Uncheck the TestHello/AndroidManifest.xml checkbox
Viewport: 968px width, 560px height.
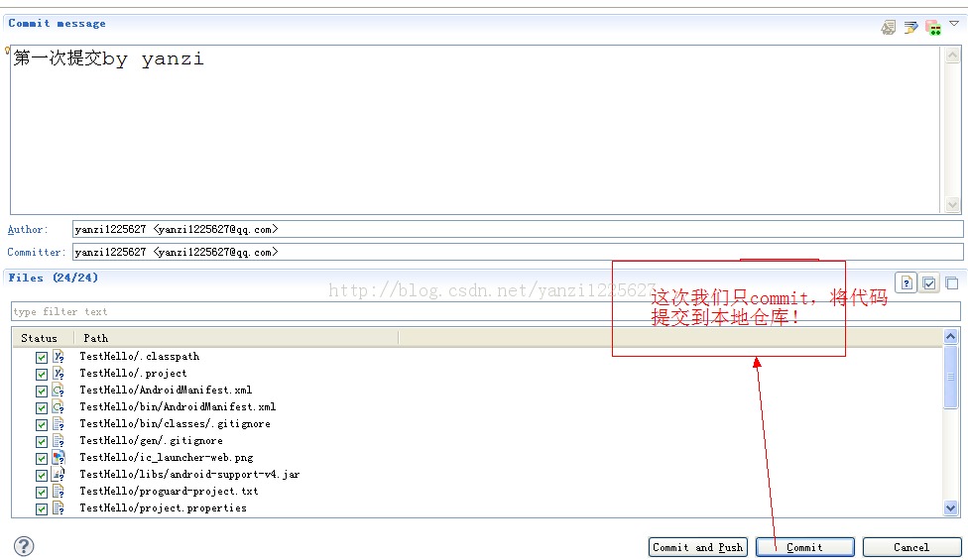tap(42, 392)
